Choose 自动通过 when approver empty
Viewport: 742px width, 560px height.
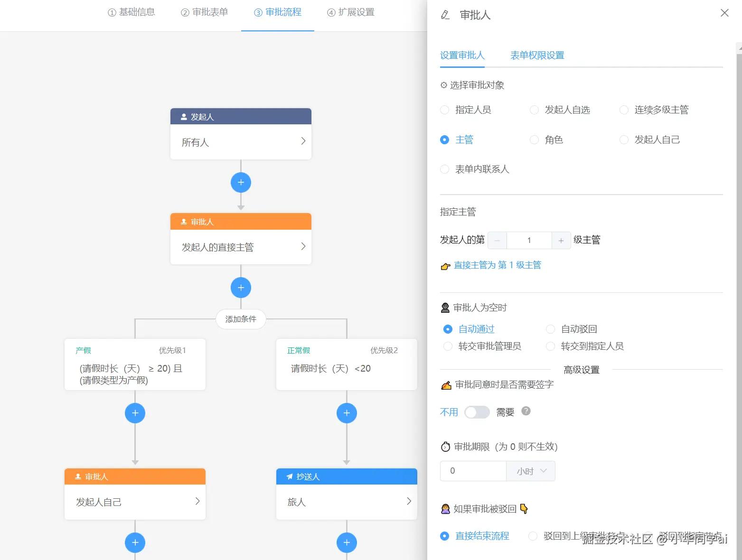pyautogui.click(x=469, y=329)
